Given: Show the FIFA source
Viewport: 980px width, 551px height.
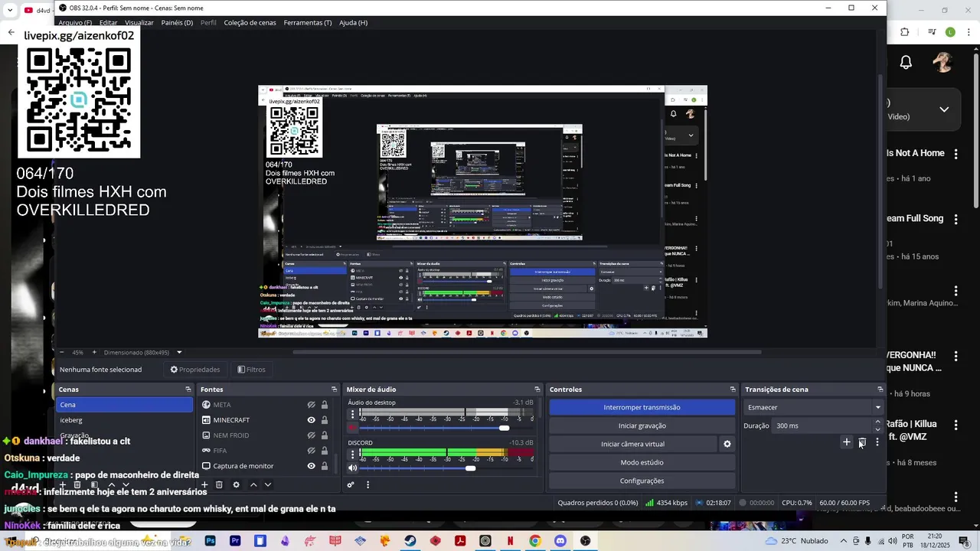Looking at the screenshot, I should click(x=312, y=451).
